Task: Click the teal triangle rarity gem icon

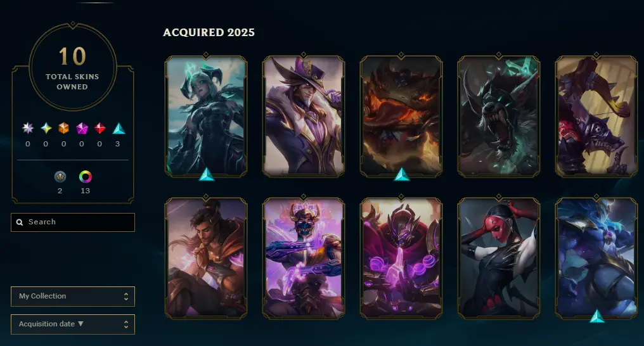Action: point(119,128)
